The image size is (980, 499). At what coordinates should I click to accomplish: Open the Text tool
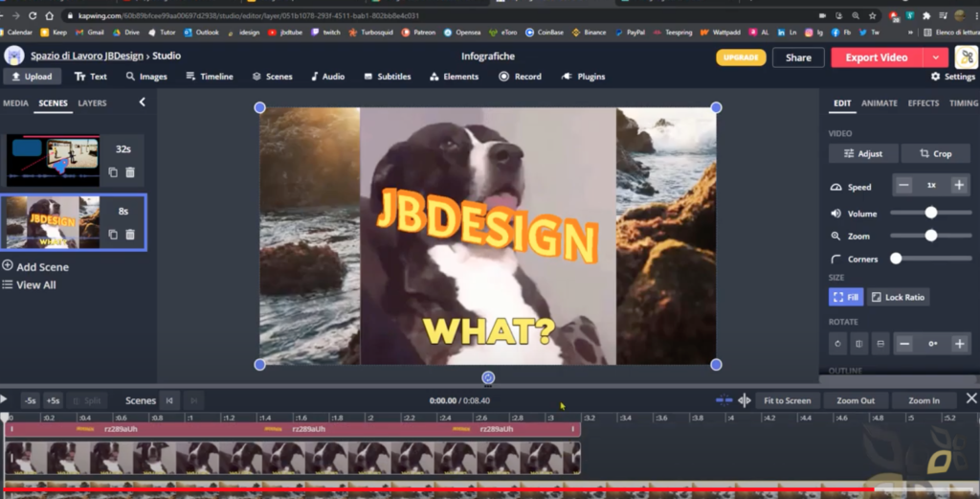click(x=91, y=77)
